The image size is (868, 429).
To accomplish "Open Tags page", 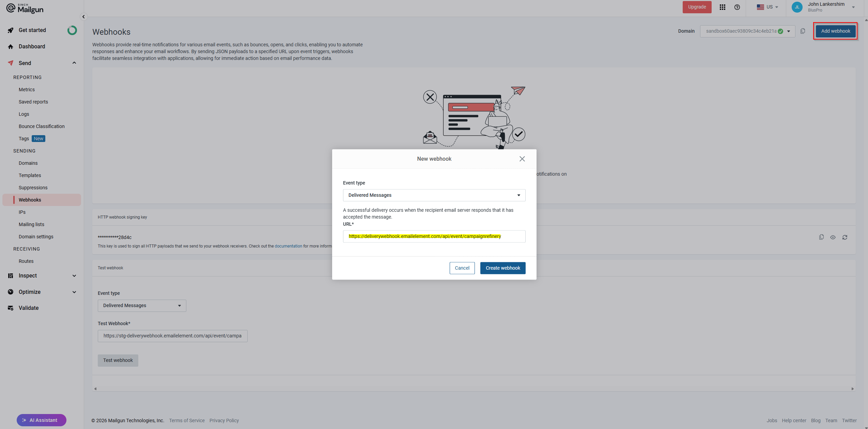I will pos(24,139).
